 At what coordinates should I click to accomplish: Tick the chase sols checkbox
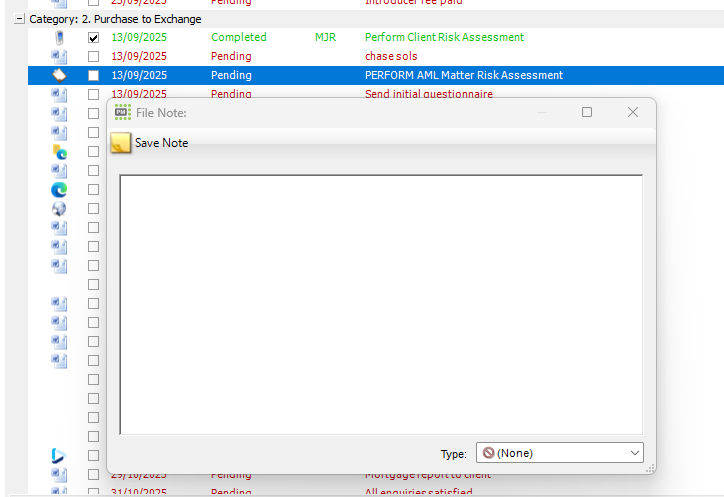coord(94,56)
